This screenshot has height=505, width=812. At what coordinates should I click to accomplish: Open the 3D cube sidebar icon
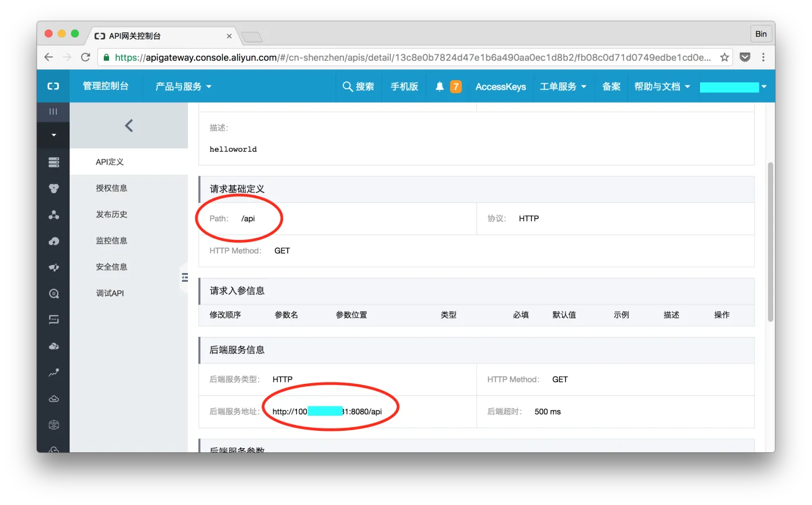(53, 425)
